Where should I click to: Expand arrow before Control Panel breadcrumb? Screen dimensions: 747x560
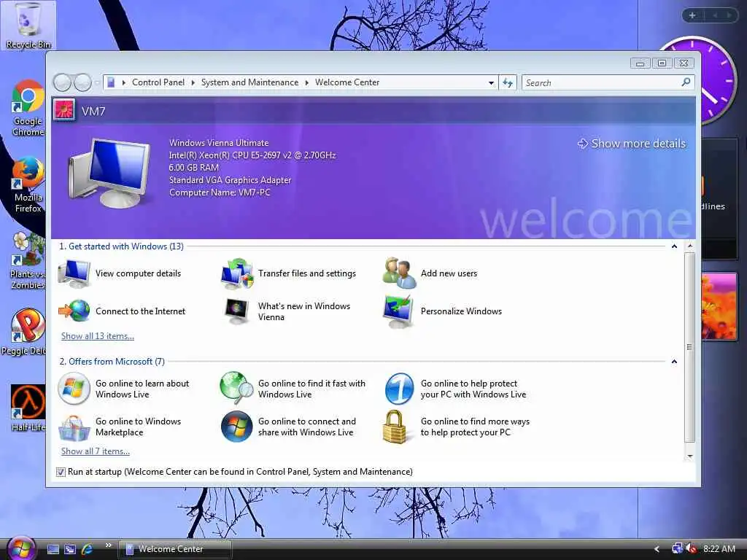124,82
